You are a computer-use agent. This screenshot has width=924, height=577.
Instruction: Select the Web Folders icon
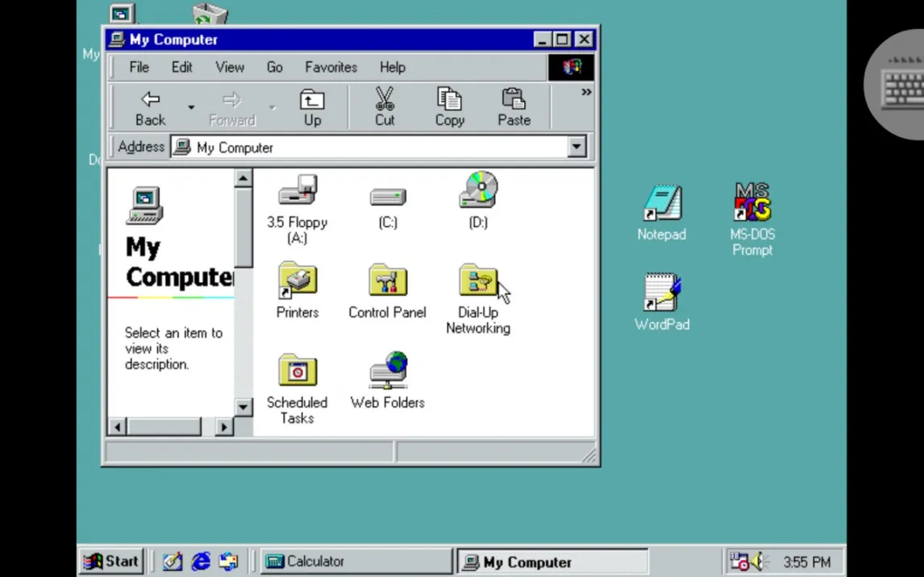pyautogui.click(x=388, y=372)
